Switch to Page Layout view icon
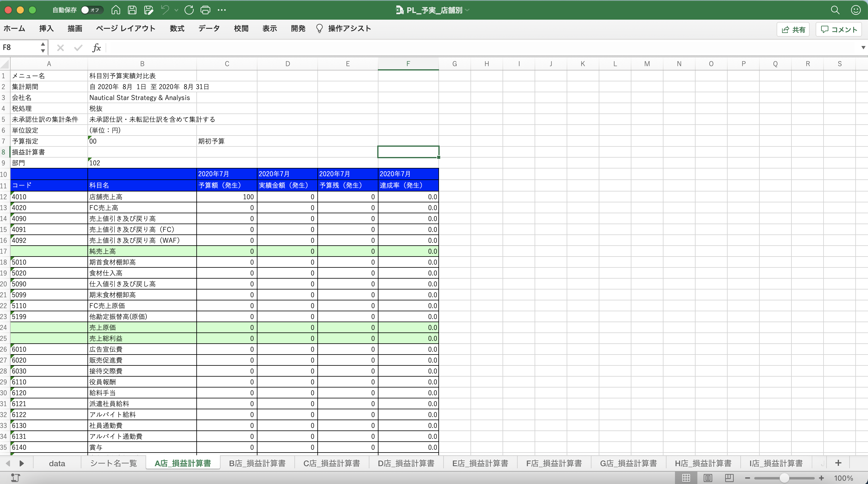Screen dimensions: 868x484 click(x=708, y=478)
